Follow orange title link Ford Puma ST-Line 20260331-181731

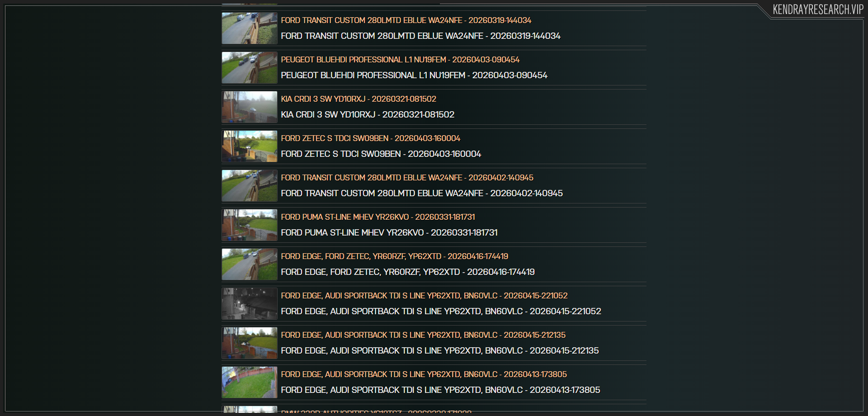point(378,217)
